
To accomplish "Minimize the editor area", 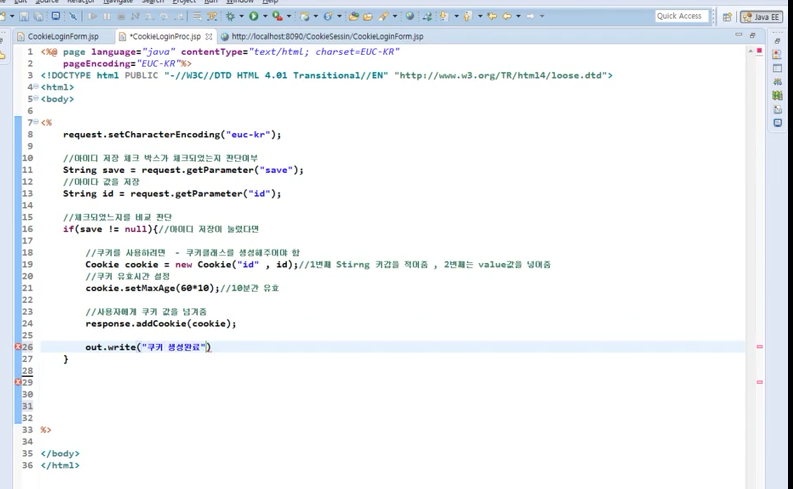I will (738, 35).
